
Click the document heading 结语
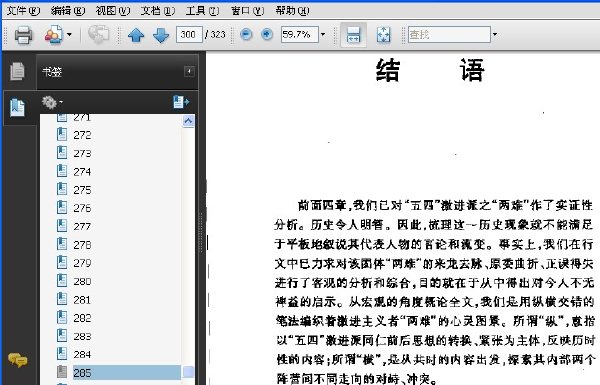pyautogui.click(x=430, y=70)
